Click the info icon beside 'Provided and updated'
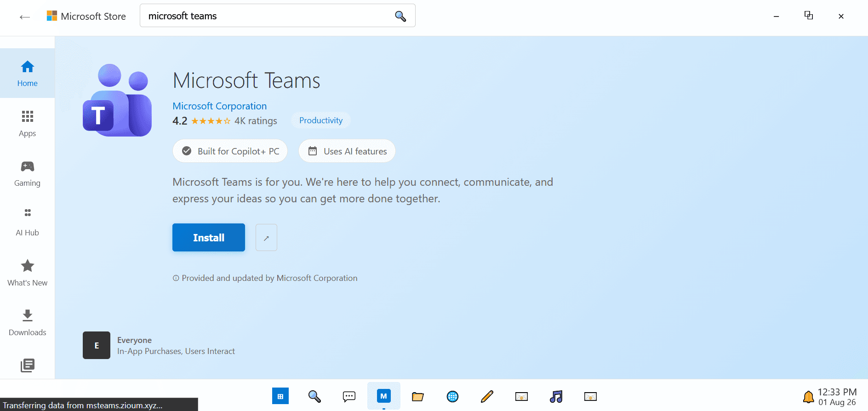This screenshot has width=868, height=411. [176, 278]
